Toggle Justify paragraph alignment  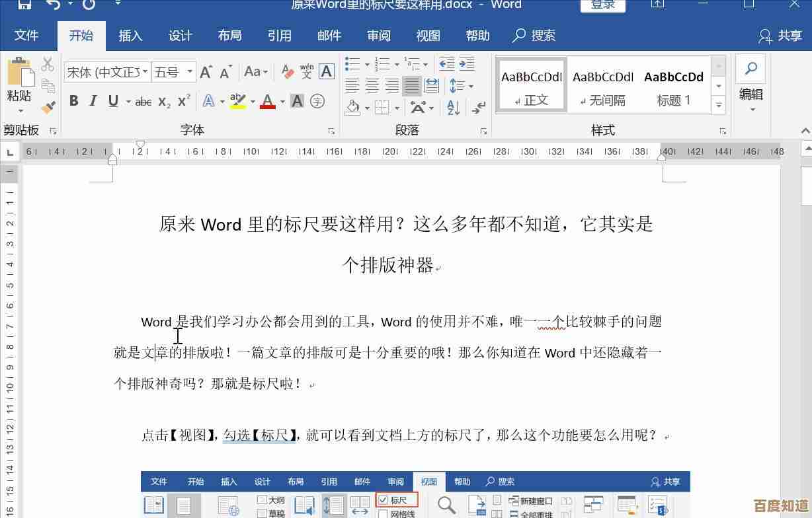(x=411, y=86)
